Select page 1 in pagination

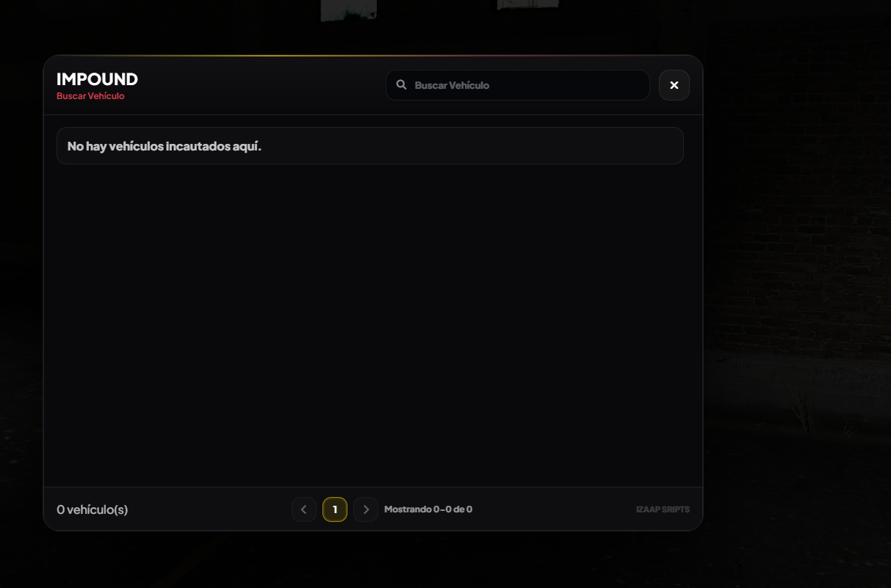[x=335, y=509]
